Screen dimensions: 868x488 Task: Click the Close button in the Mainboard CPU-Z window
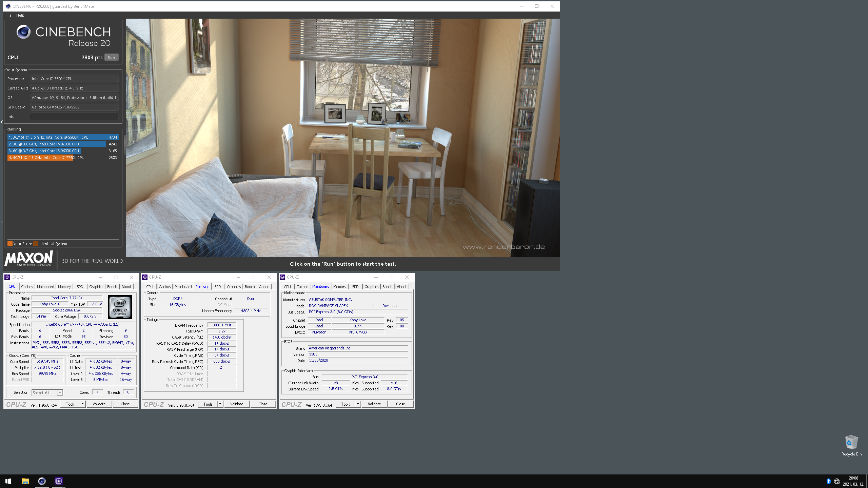[400, 404]
